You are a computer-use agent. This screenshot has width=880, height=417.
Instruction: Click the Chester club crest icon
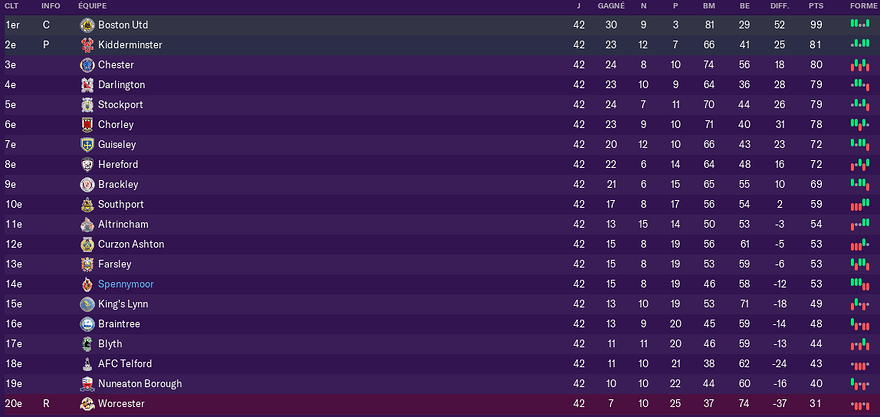click(87, 65)
